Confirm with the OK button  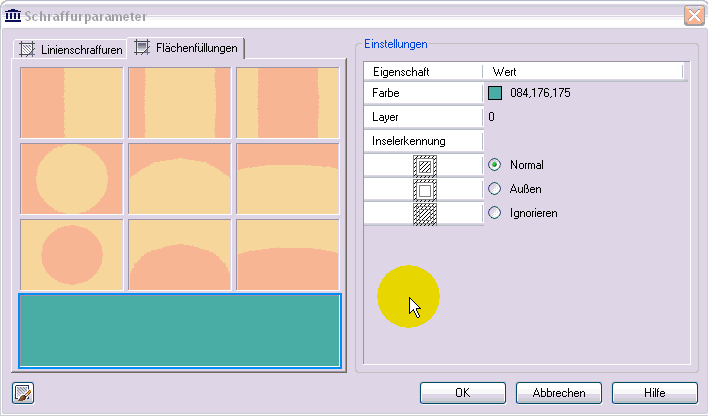[x=463, y=393]
